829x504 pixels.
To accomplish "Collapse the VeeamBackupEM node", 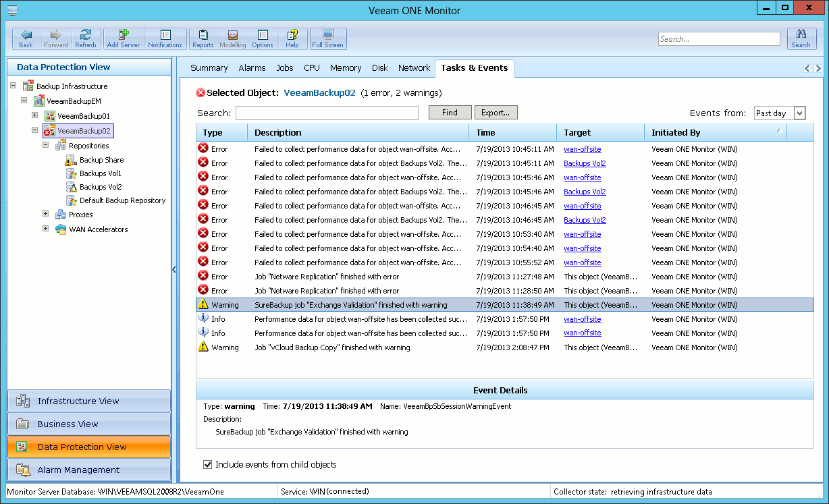I will [24, 101].
